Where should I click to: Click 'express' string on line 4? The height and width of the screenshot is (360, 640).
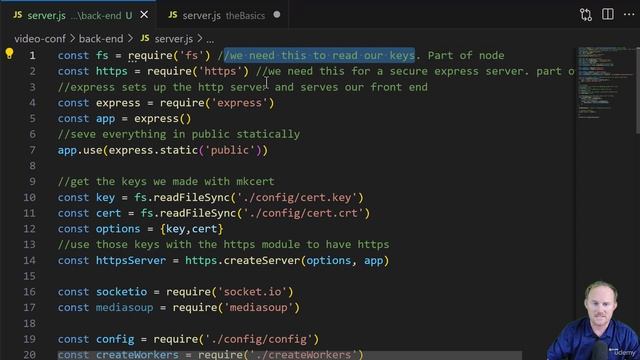(239, 103)
